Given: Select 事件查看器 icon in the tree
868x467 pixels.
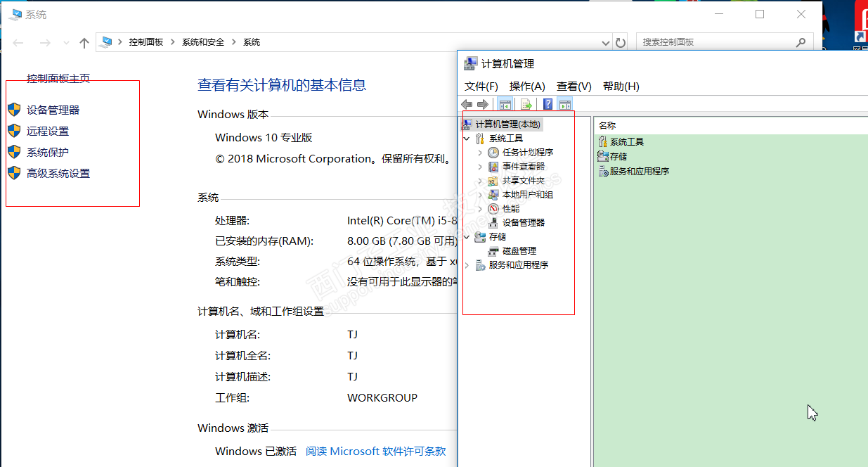Looking at the screenshot, I should [493, 167].
